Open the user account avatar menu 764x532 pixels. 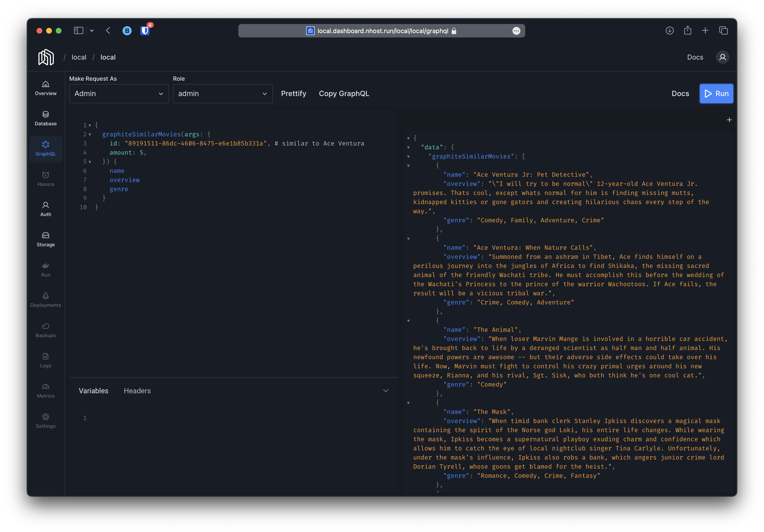(x=722, y=57)
